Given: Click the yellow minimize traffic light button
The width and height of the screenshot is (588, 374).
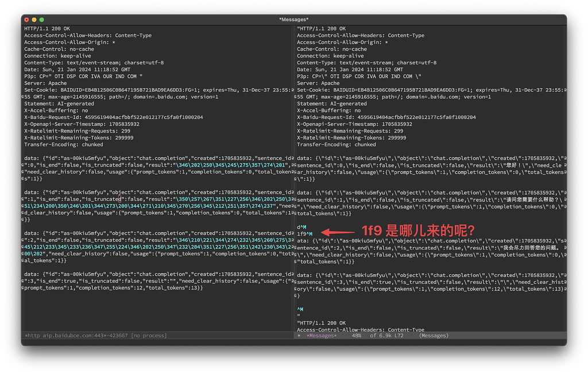Looking at the screenshot, I should (x=33, y=19).
